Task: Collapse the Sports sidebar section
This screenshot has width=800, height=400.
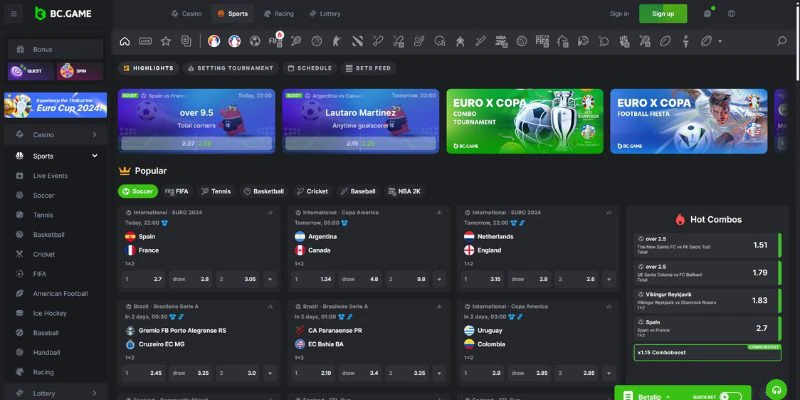Action: (x=94, y=156)
